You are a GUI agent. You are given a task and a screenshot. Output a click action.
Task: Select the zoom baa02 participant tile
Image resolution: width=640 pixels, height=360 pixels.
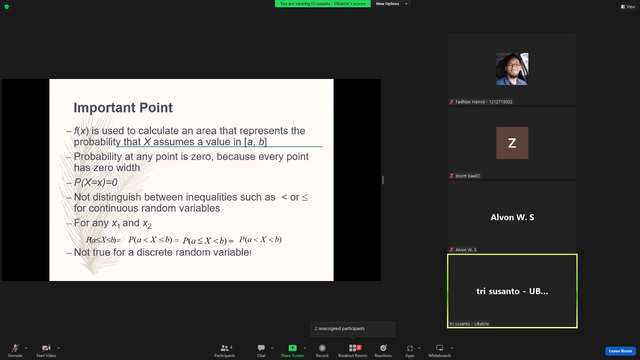[x=512, y=143]
